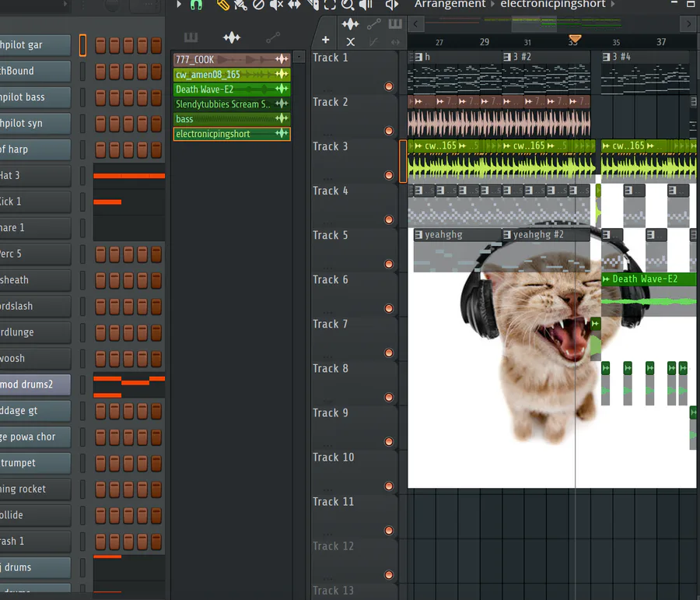Viewport: 700px width, 600px height.
Task: Select the Zoom magnifier tool
Action: 348,5
